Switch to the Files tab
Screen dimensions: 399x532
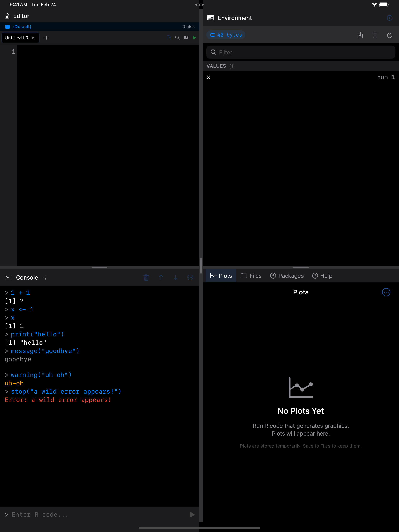click(251, 276)
